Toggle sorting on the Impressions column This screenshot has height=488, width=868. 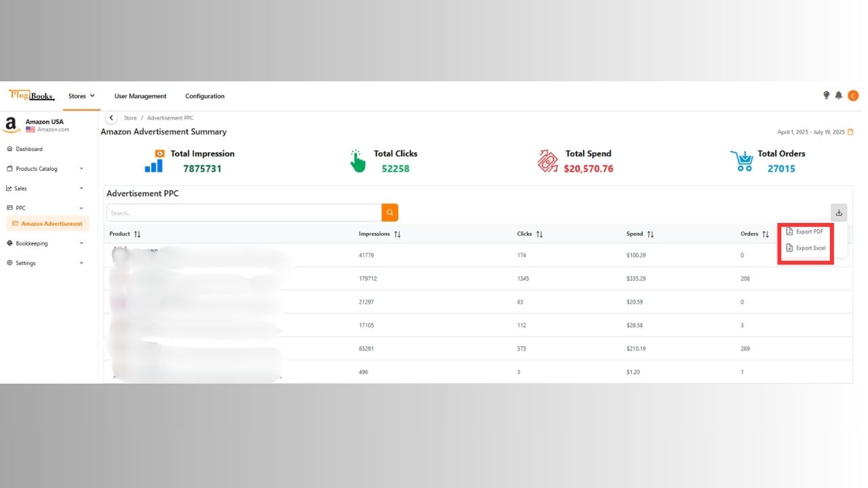pos(396,233)
